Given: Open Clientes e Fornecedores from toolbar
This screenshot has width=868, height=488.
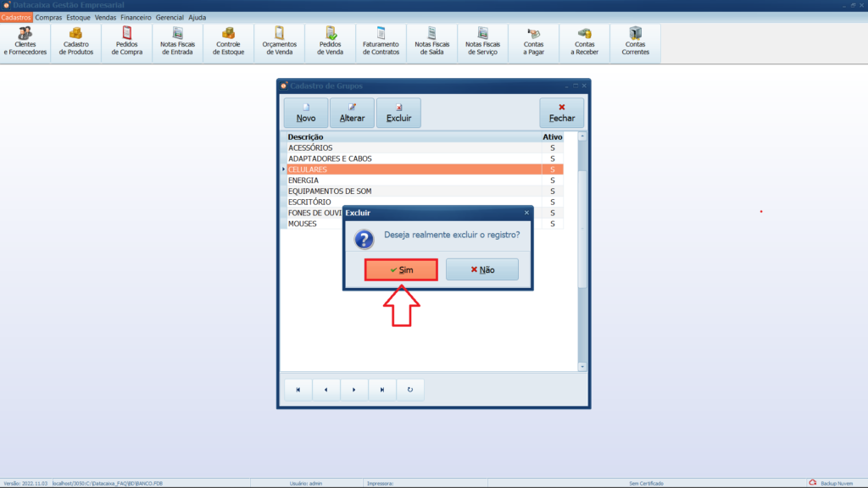Looking at the screenshot, I should coord(25,42).
